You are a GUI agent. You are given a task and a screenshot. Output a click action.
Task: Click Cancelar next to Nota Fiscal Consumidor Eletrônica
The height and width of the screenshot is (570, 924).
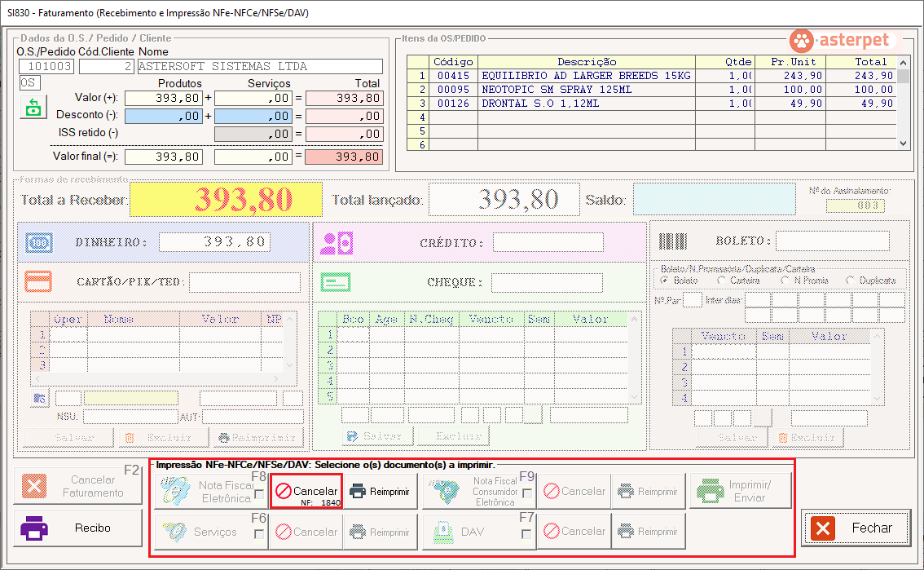click(574, 492)
